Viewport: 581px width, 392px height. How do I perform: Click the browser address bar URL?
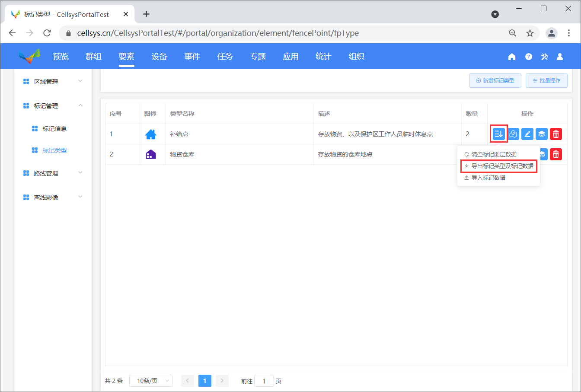(x=218, y=33)
